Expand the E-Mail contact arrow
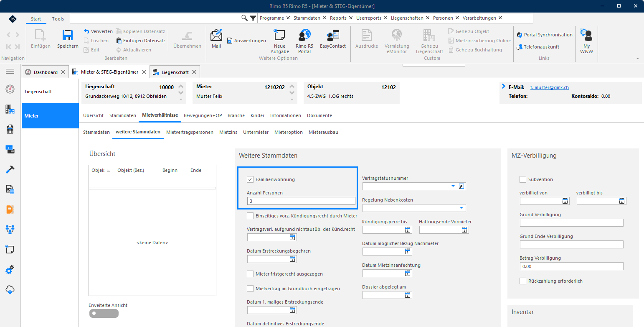644x327 pixels. click(503, 87)
